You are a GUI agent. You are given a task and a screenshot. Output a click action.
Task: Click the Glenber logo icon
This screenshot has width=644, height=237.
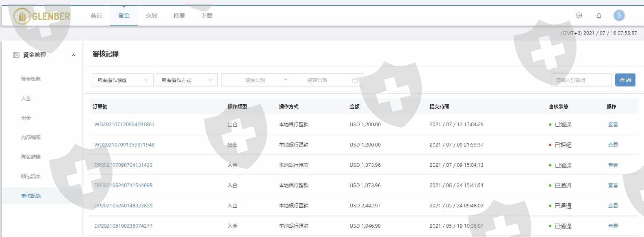(22, 16)
